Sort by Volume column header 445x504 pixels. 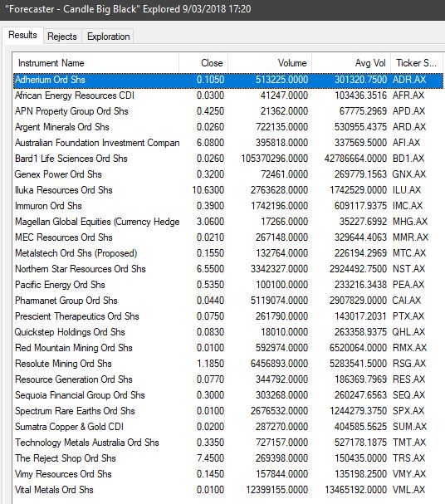tap(270, 63)
